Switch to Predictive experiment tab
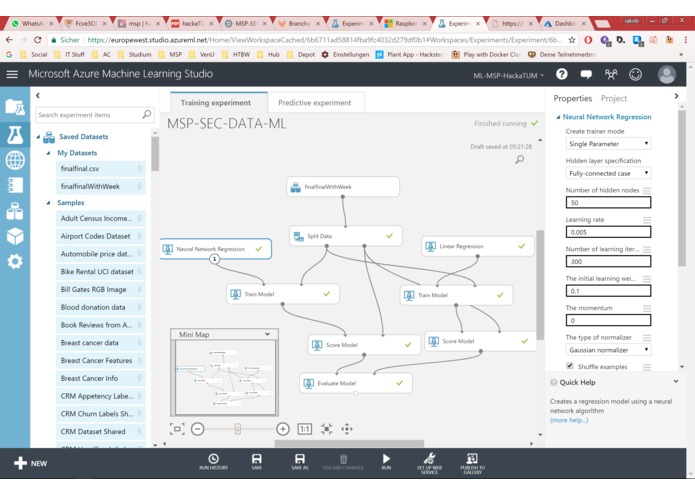Image resolution: width=695 pixels, height=494 pixels. point(315,103)
